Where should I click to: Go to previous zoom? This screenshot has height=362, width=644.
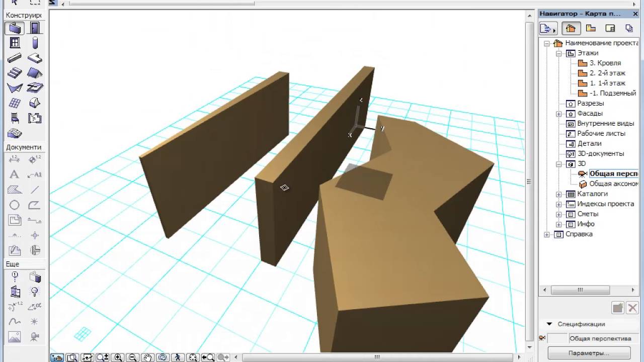point(208,357)
